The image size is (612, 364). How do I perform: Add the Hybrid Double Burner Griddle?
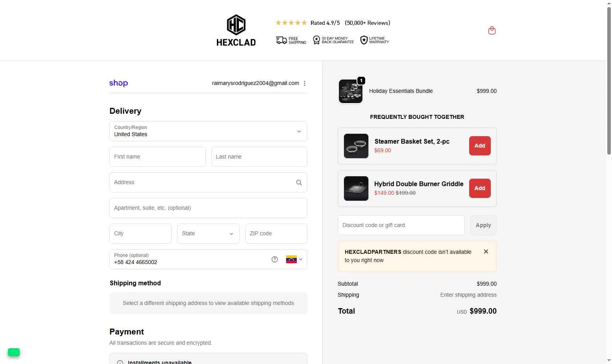click(x=480, y=188)
